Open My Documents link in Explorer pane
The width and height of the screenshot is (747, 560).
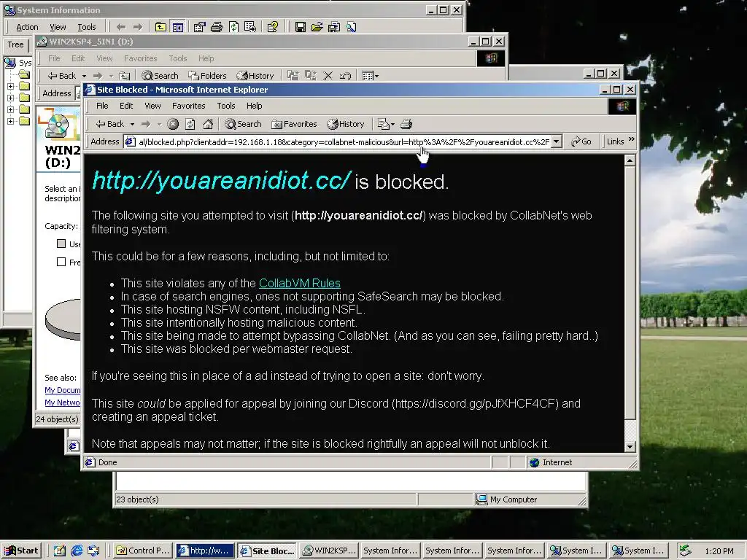click(x=63, y=390)
